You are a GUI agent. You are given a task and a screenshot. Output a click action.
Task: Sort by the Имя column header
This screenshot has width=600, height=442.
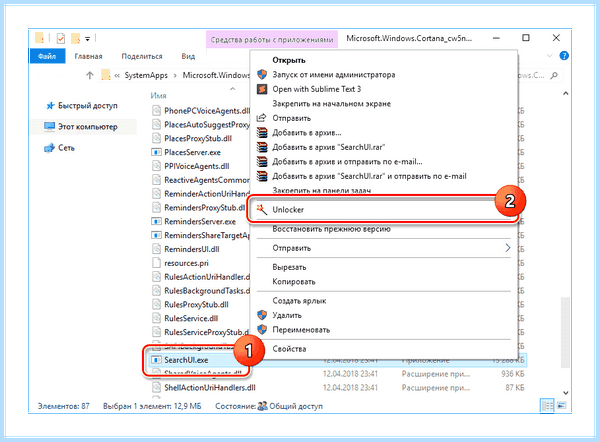pos(158,96)
